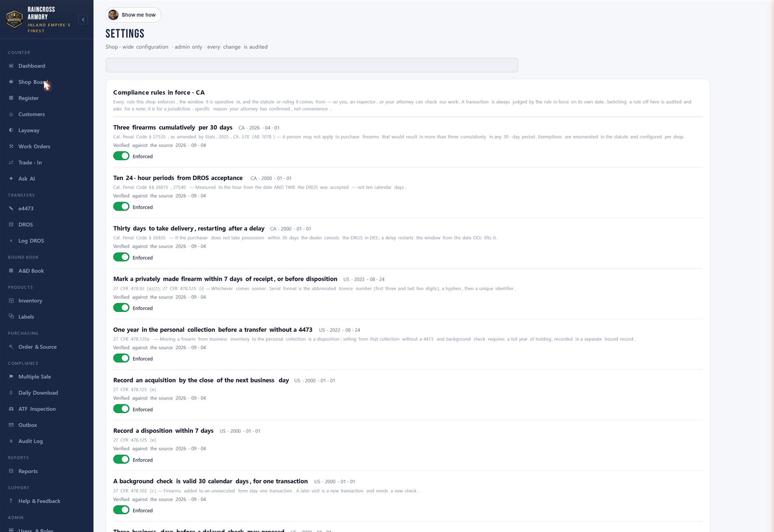The height and width of the screenshot is (532, 774).
Task: Click the DROS sidebar icon
Action: point(11,224)
